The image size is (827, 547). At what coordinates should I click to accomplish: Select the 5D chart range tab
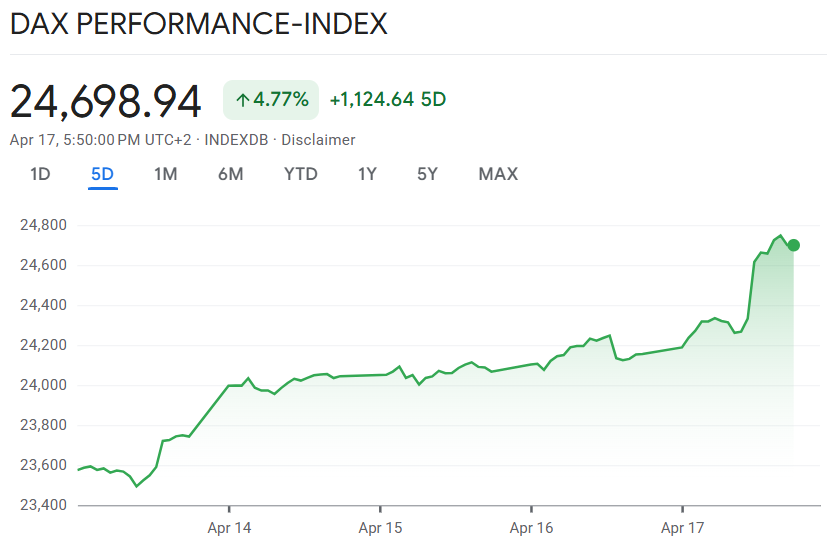tap(102, 174)
